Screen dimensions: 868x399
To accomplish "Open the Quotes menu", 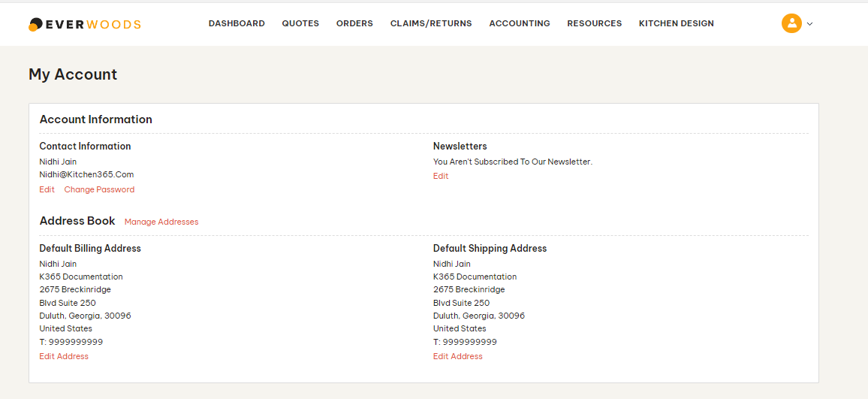I will coord(300,23).
